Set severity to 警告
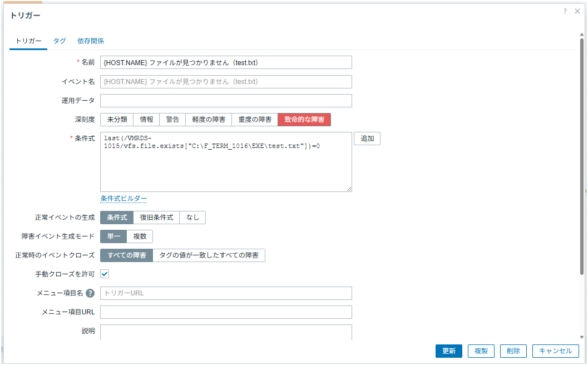Image resolution: width=588 pixels, height=365 pixels. pos(172,120)
